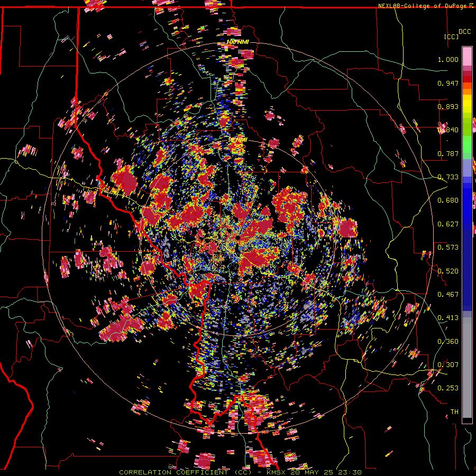Click the 0.413 legend value
This screenshot has height=476, width=476.
[x=448, y=318]
